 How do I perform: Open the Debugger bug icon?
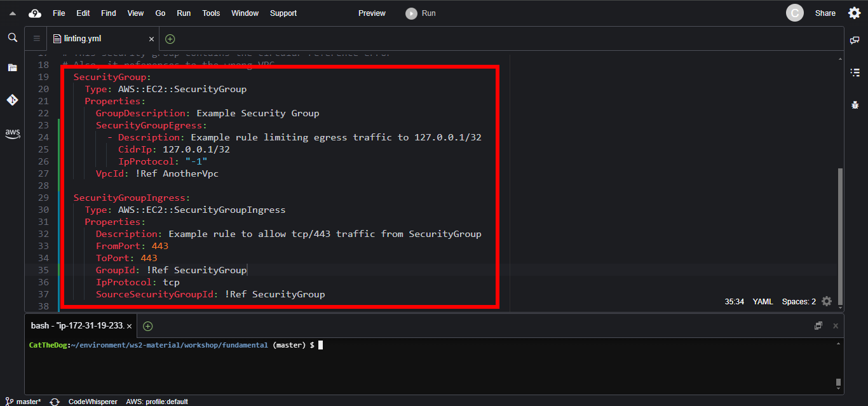(x=855, y=104)
